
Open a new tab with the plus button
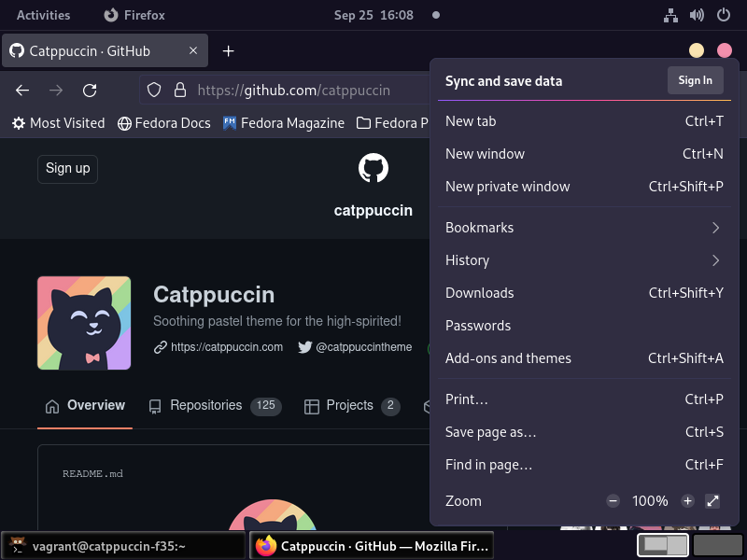coord(228,51)
